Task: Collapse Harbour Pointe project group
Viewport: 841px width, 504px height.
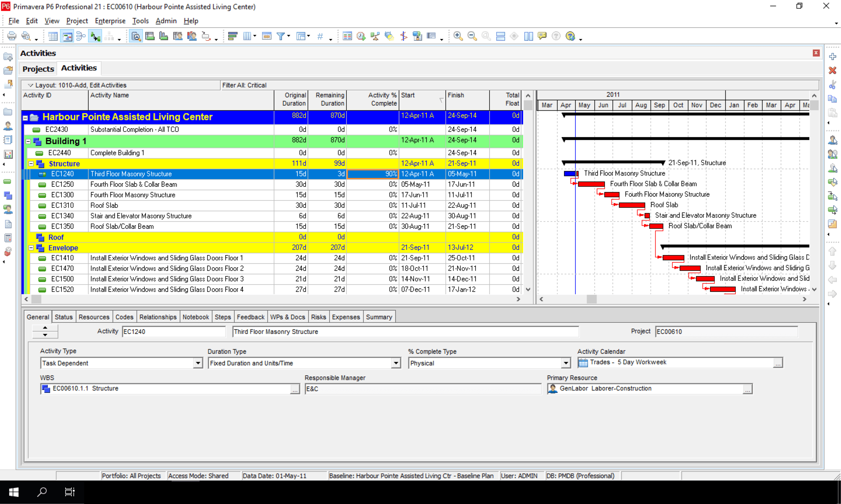Action: 25,118
